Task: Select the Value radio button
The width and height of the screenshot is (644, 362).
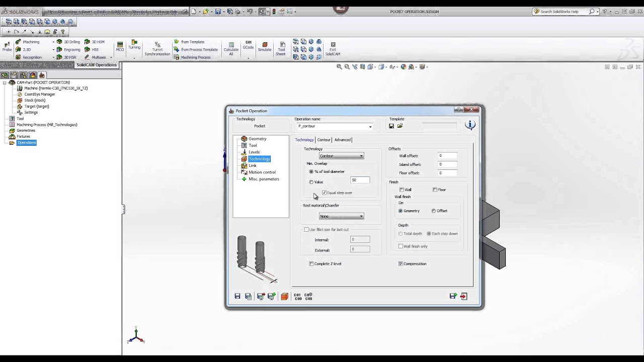Action: (x=311, y=182)
